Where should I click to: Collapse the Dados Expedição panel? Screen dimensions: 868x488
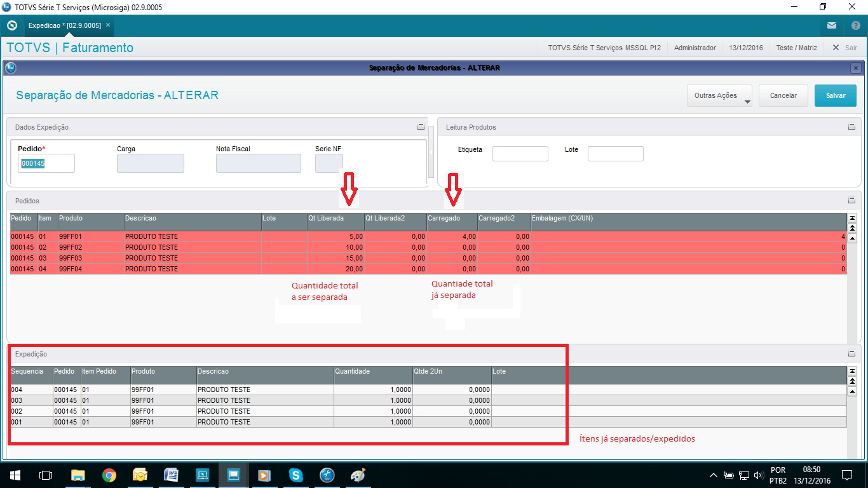(x=421, y=127)
